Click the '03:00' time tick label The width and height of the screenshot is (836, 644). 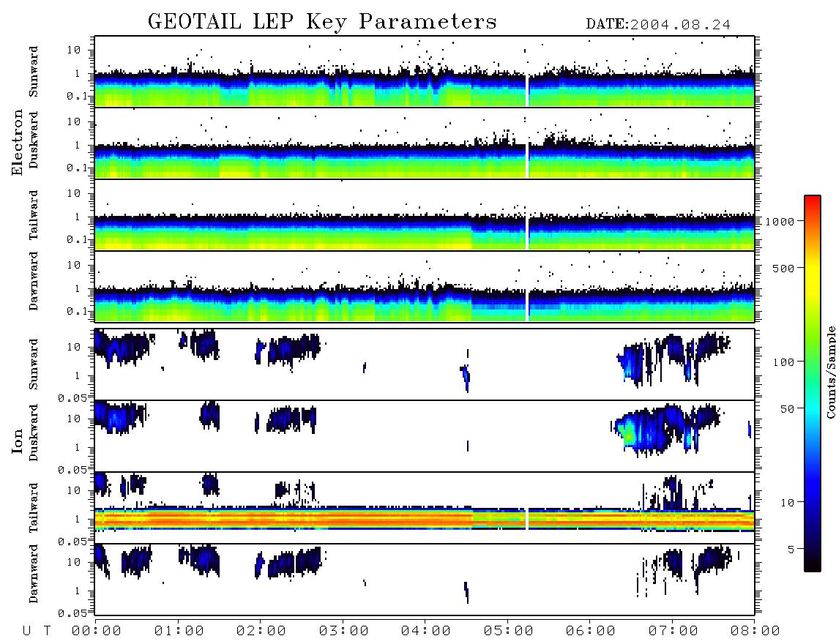344,632
